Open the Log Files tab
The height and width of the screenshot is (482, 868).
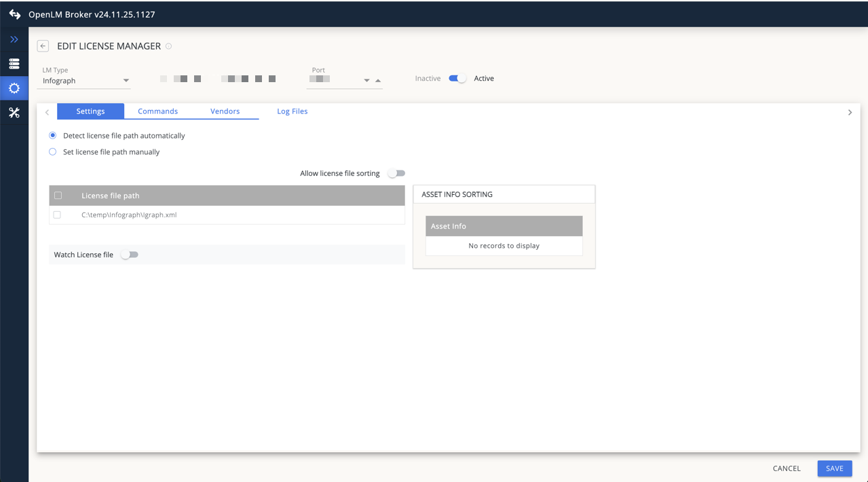[292, 111]
